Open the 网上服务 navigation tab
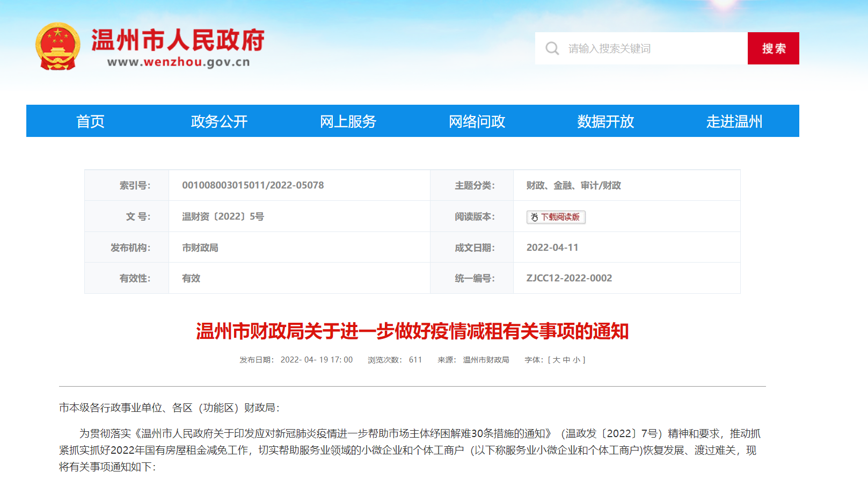Image resolution: width=868 pixels, height=486 pixels. coord(348,121)
